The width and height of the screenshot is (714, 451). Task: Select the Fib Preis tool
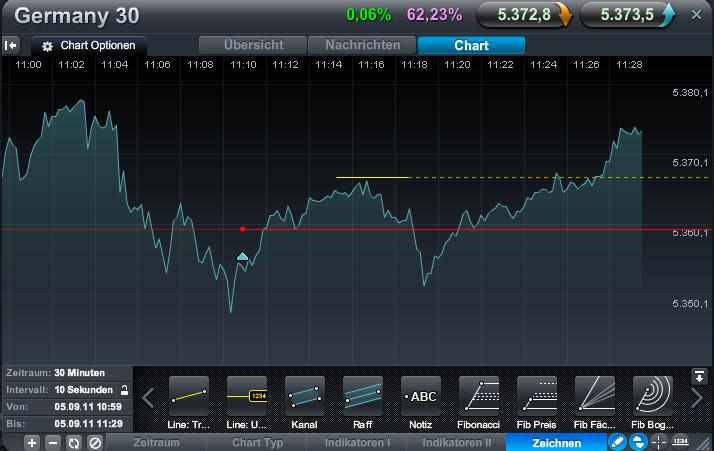pyautogui.click(x=536, y=395)
